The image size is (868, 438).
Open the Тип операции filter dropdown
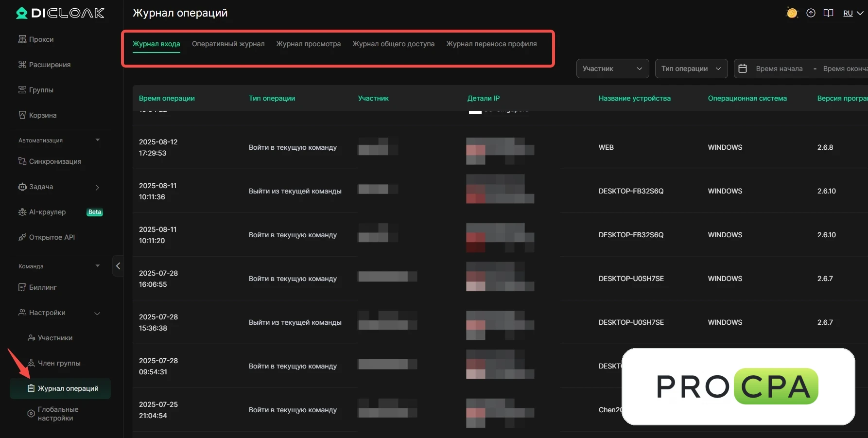pyautogui.click(x=691, y=69)
